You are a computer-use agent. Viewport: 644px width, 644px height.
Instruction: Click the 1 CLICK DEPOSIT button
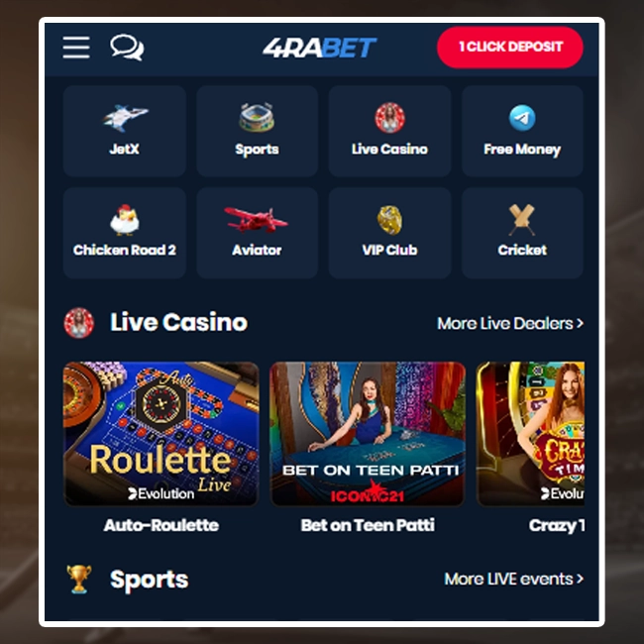(x=509, y=48)
